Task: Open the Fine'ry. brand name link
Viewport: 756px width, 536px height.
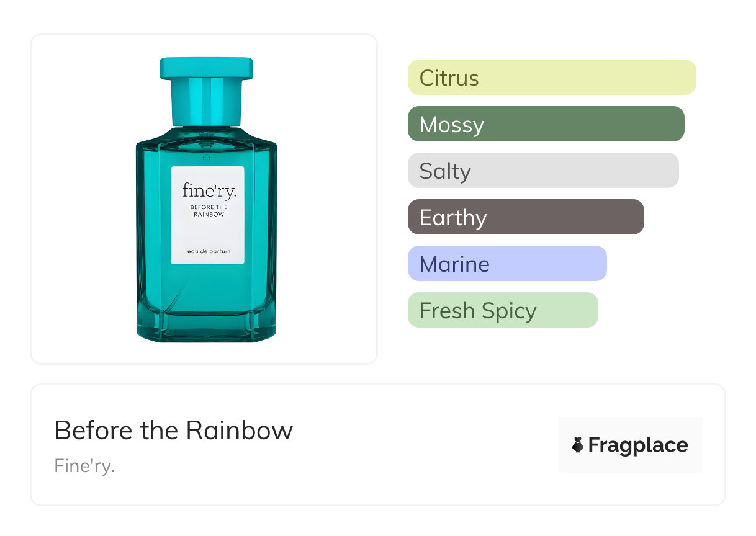Action: 84,465
